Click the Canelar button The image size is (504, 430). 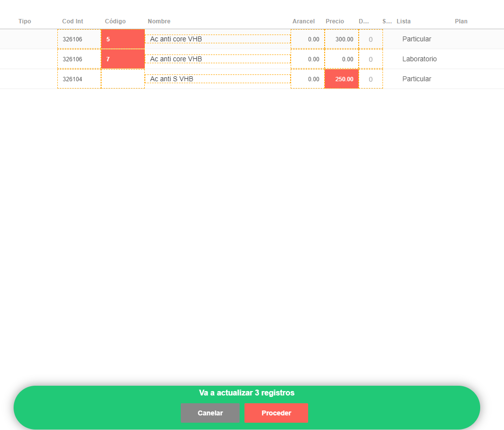pos(210,413)
